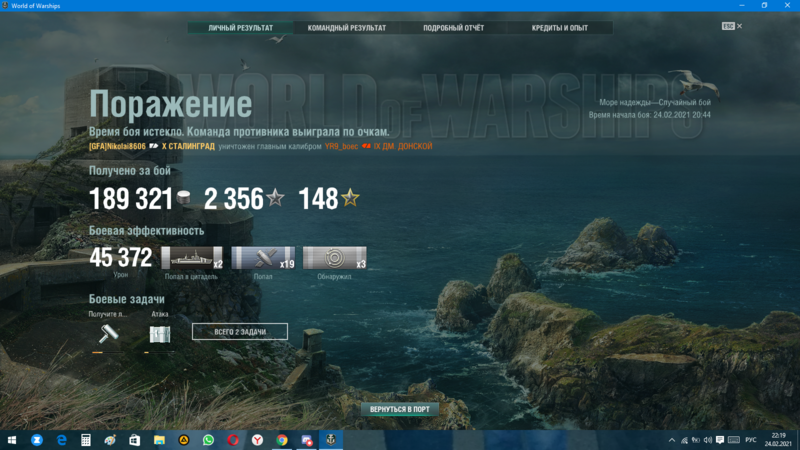Viewport: 800px width, 450px height.
Task: Open РУС keyboard language switcher
Action: (750, 439)
